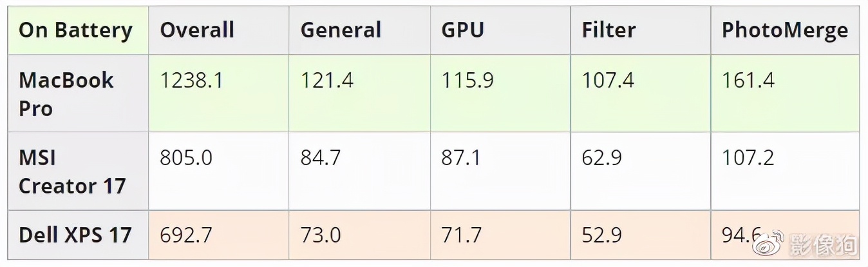Click Dell XPS 17 overall score 692.7

point(186,235)
